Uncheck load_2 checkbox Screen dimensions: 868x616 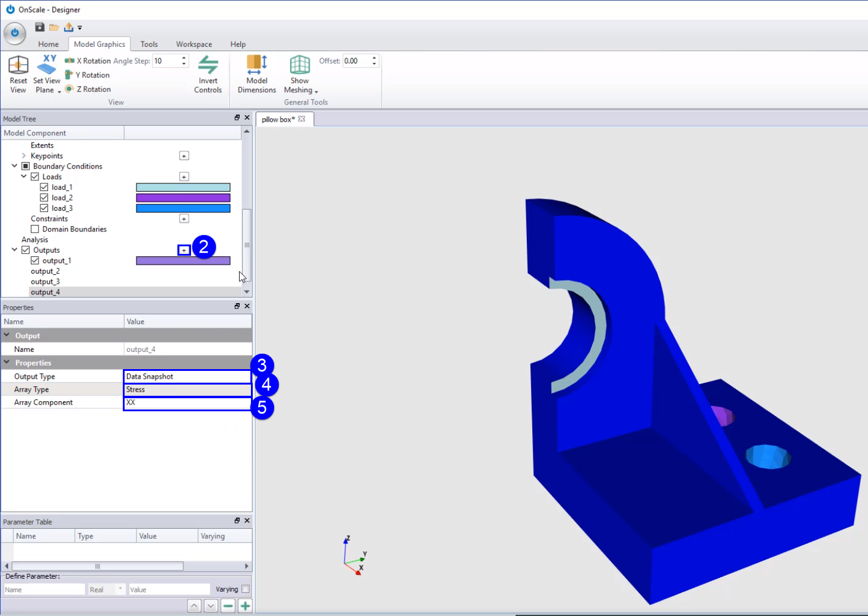tap(44, 198)
